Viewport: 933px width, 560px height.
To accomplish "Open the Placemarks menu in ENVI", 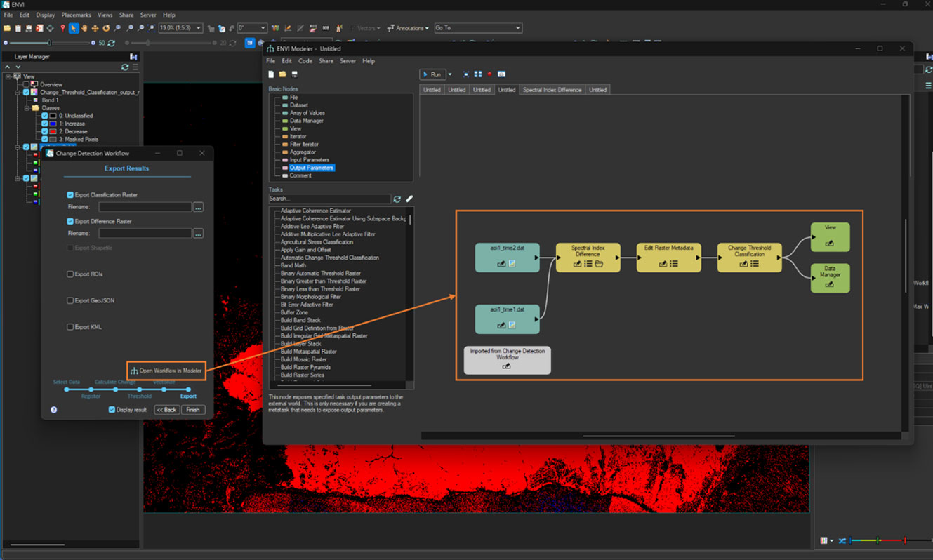I will coord(76,15).
